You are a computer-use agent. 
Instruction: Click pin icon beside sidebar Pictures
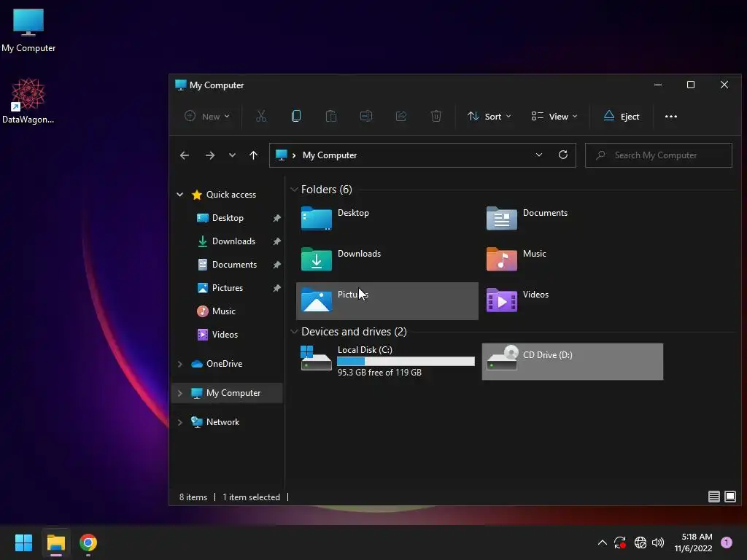coord(276,288)
